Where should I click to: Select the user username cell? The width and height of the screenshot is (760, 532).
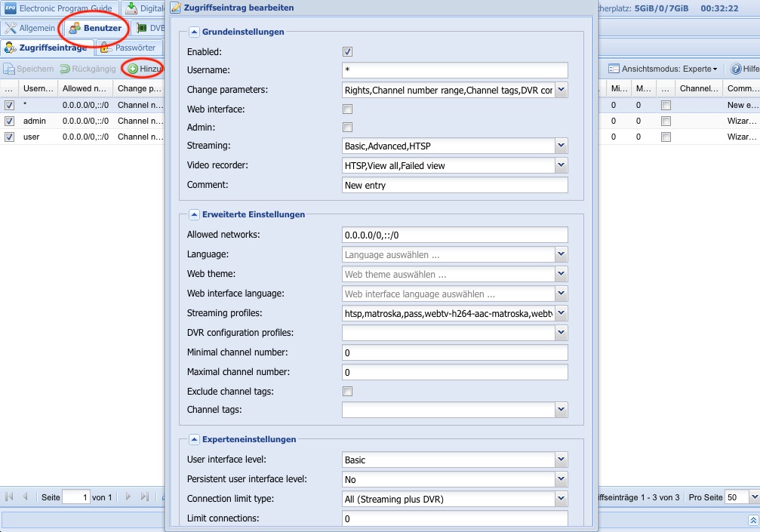(x=38, y=137)
